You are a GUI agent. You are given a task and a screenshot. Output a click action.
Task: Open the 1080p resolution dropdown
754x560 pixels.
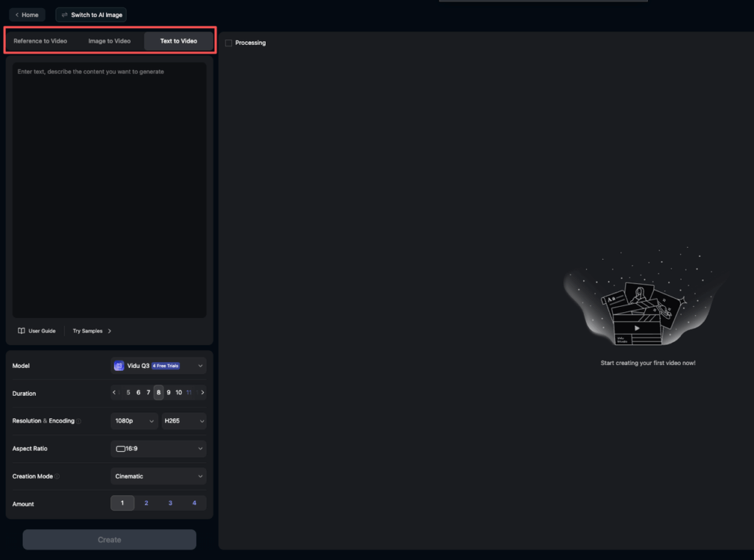click(x=134, y=421)
